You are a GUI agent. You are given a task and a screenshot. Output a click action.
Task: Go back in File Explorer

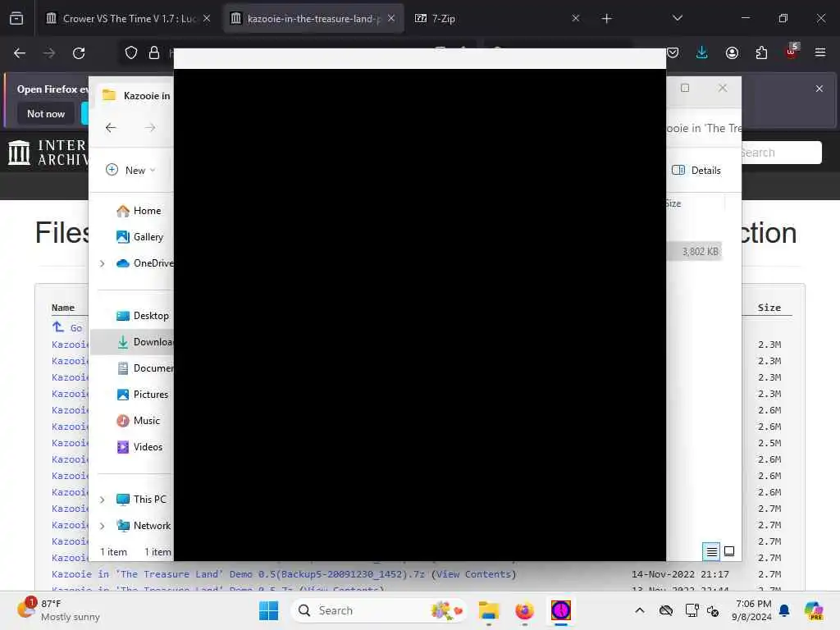[x=111, y=127]
